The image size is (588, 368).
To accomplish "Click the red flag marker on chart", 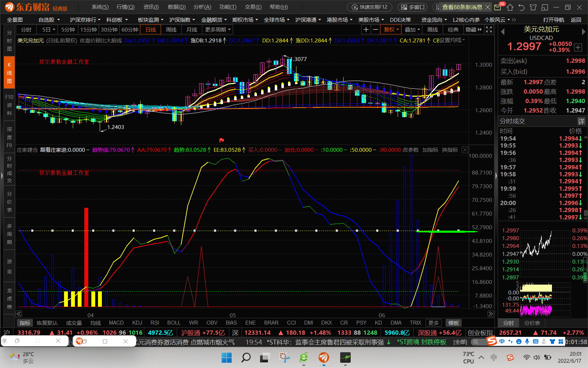I will [x=222, y=140].
